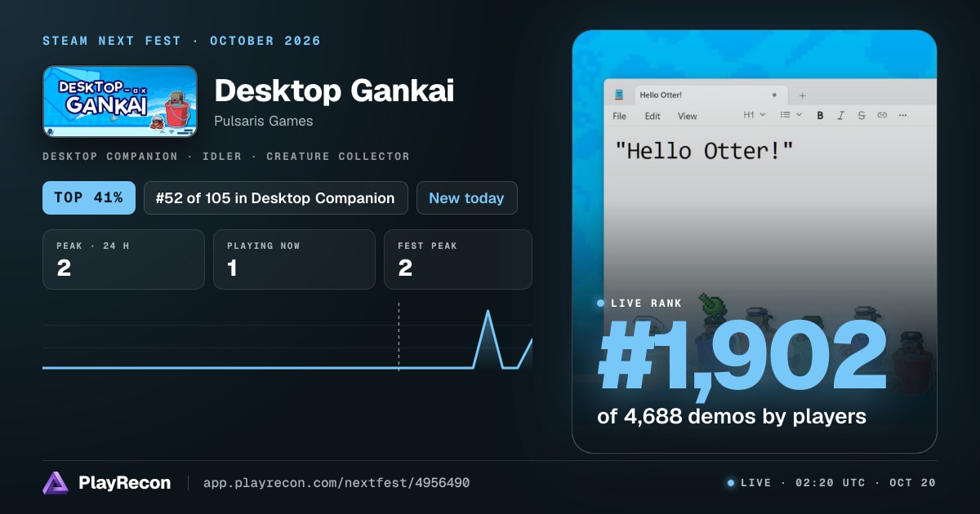The width and height of the screenshot is (980, 514).
Task: Click the dashed marker on the player chart
Action: [x=399, y=336]
